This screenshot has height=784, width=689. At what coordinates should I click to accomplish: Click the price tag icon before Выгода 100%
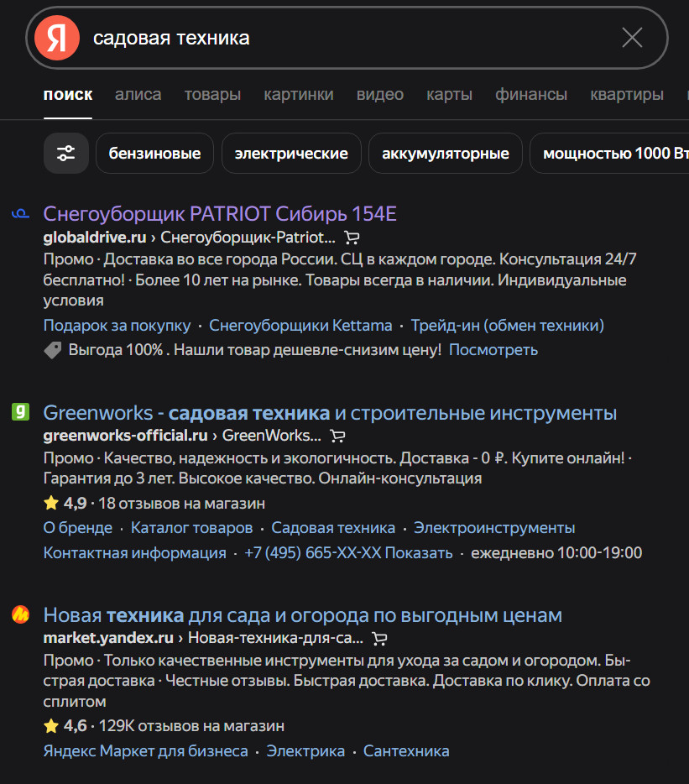point(53,350)
